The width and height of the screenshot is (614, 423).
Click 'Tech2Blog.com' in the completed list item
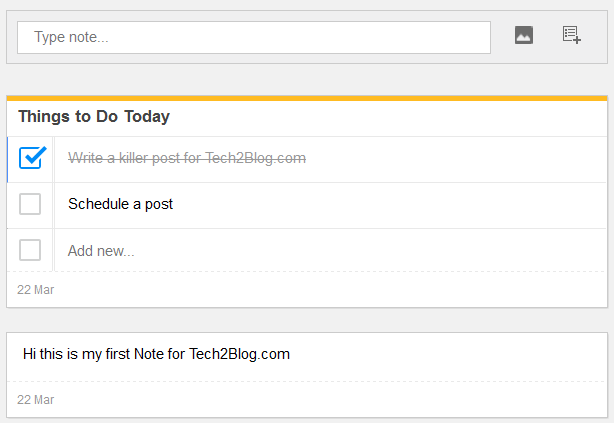click(x=255, y=158)
